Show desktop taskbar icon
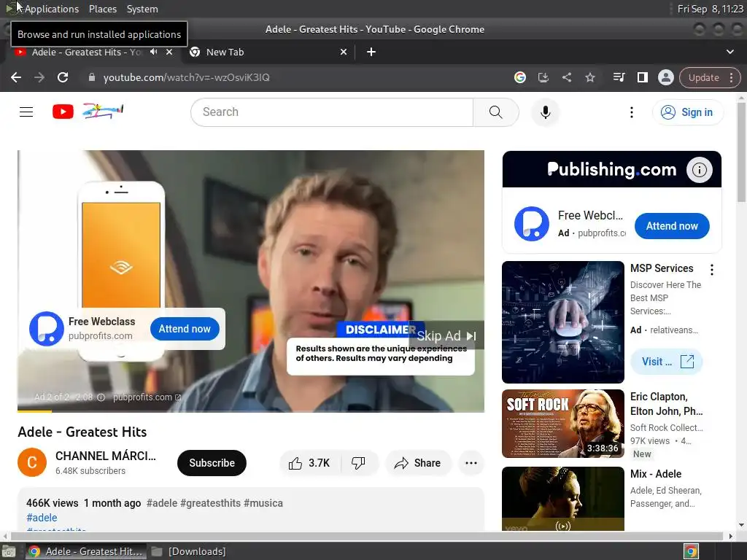This screenshot has height=560, width=747. [x=9, y=551]
